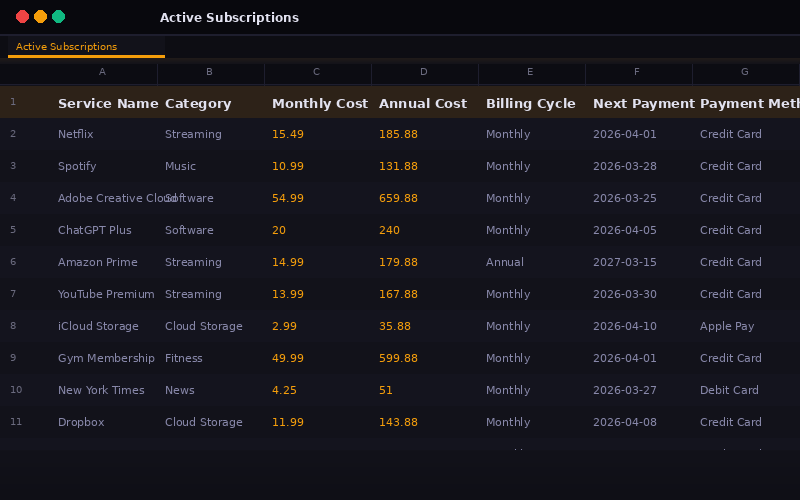The width and height of the screenshot is (800, 500).
Task: Click next payment date 2026-04-10
Action: click(x=639, y=326)
